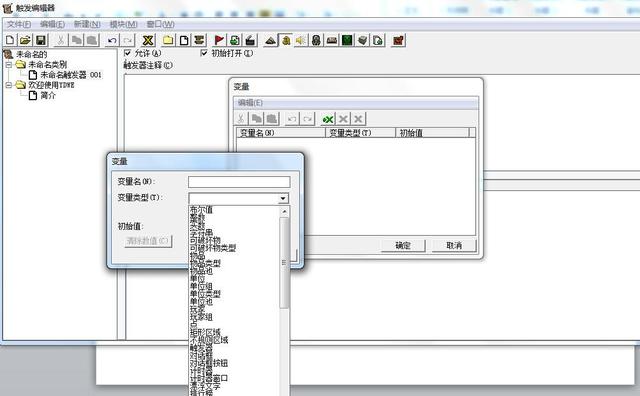Click the red flag new event icon

(219, 40)
